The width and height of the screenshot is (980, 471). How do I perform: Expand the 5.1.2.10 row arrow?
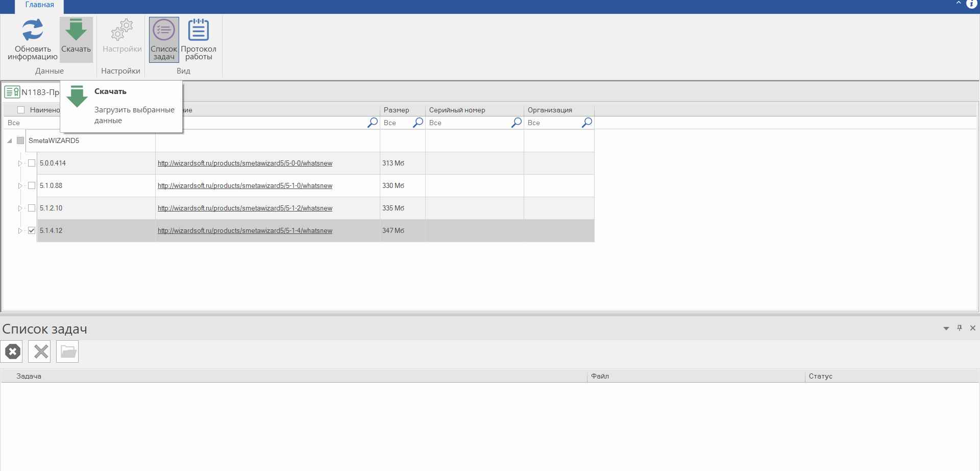20,208
